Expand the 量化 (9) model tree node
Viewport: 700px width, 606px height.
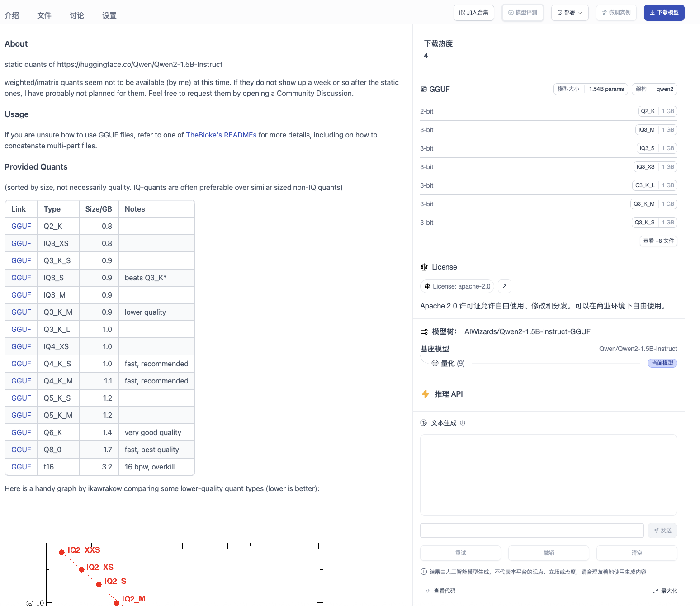(452, 363)
